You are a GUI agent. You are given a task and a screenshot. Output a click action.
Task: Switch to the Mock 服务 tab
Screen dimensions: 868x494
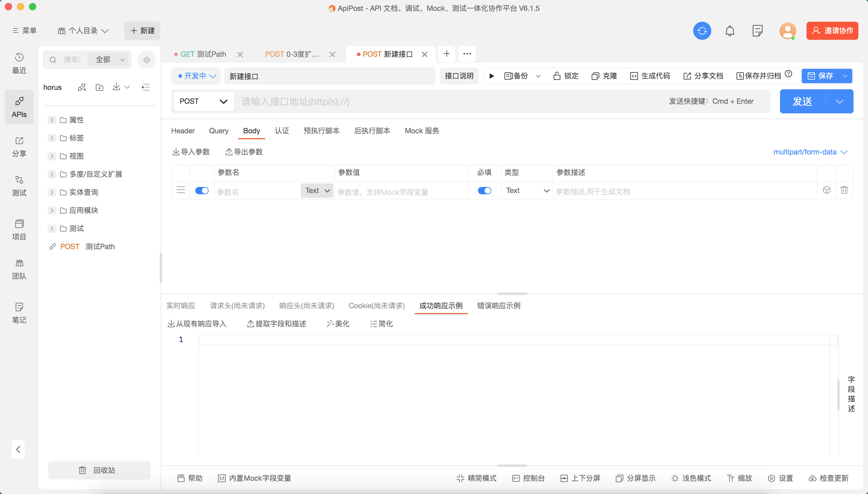coord(422,131)
